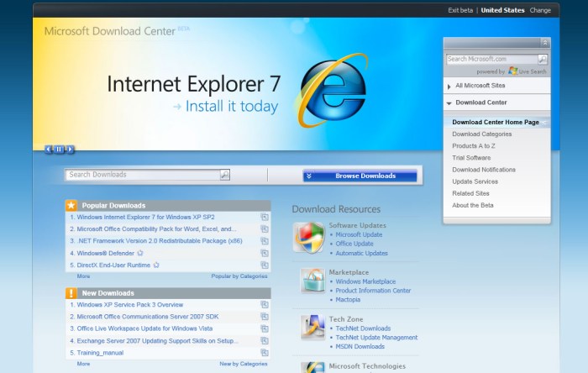Click Popular by Categories link

click(239, 276)
